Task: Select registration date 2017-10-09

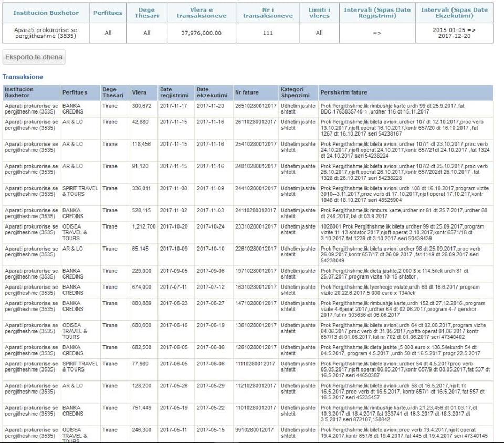Action: [174, 249]
